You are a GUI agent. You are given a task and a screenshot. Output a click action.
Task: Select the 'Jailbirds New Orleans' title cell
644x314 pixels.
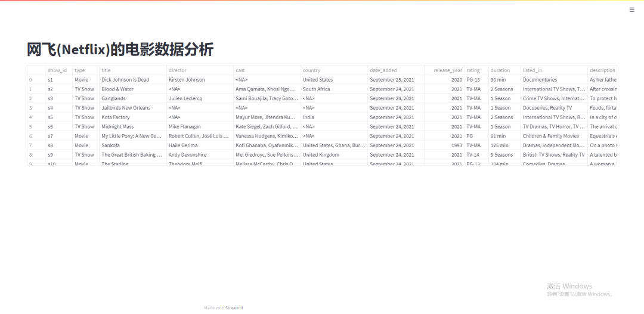click(133, 108)
